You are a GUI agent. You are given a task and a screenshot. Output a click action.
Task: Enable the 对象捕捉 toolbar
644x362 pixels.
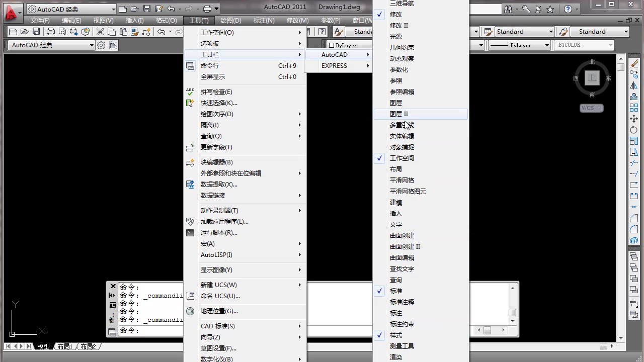click(421, 147)
